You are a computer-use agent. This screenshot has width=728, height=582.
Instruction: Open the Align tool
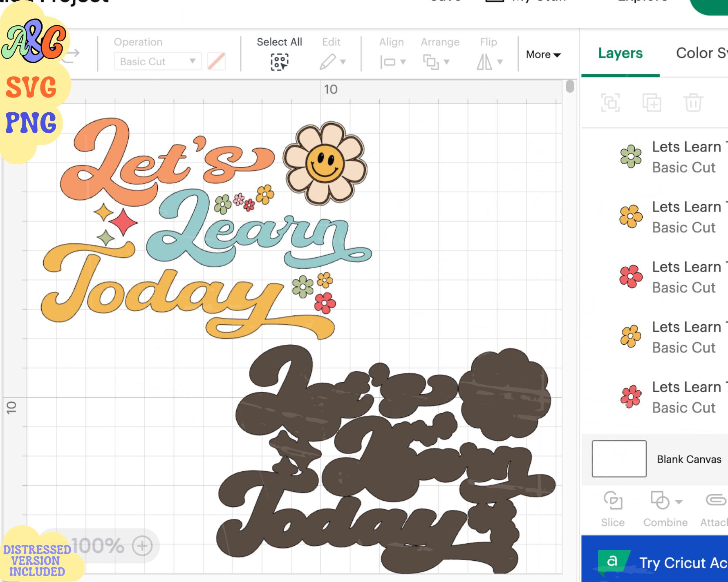point(388,62)
